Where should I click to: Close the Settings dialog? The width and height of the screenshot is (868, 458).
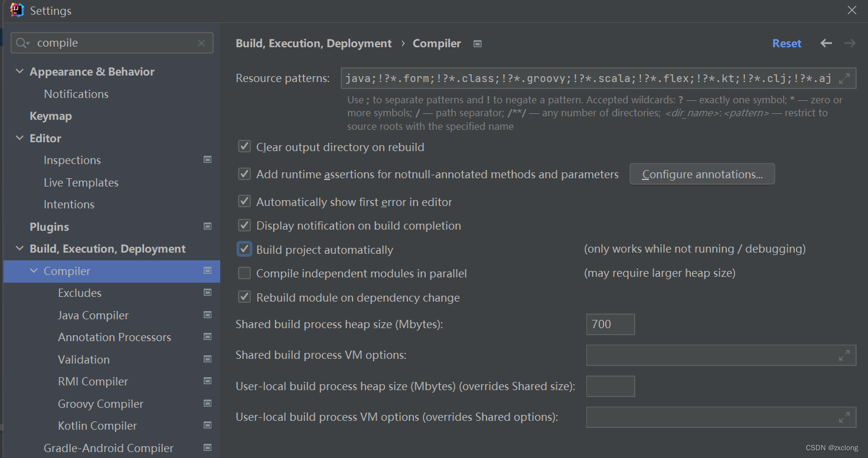pos(852,10)
